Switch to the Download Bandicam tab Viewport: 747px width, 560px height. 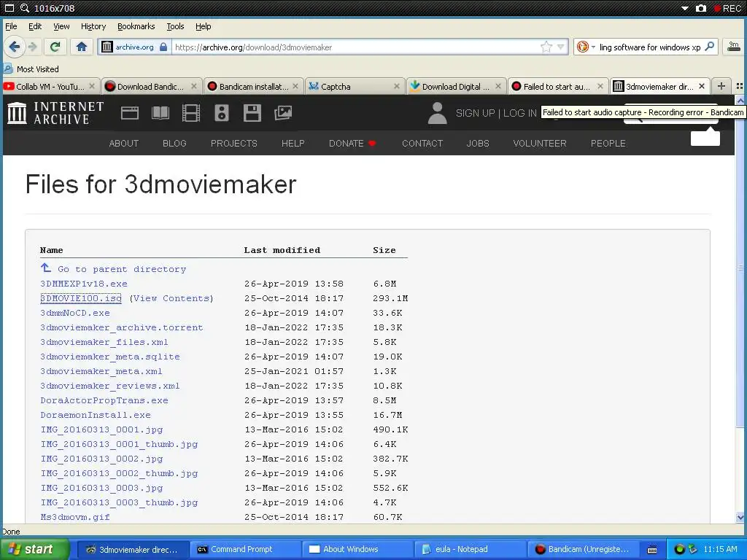pyautogui.click(x=152, y=86)
